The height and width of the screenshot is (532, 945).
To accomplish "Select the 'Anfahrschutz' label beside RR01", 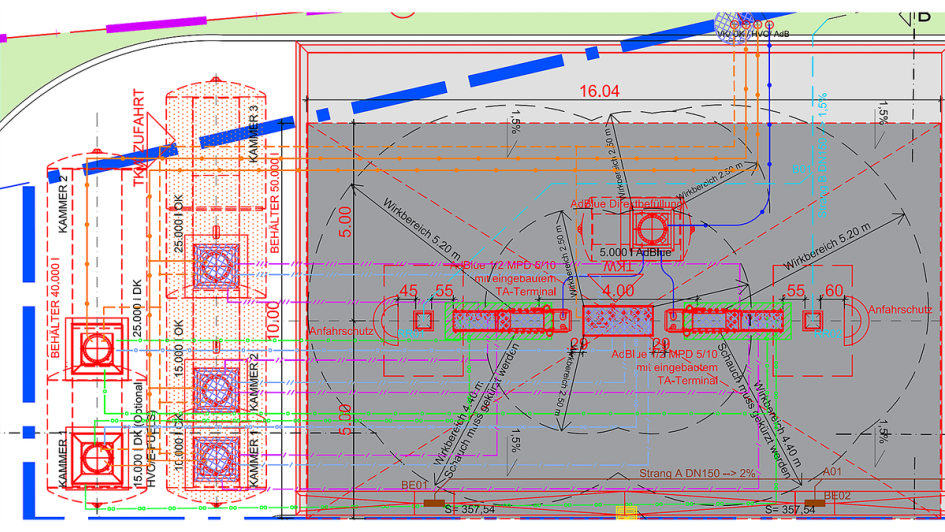I will point(341,331).
